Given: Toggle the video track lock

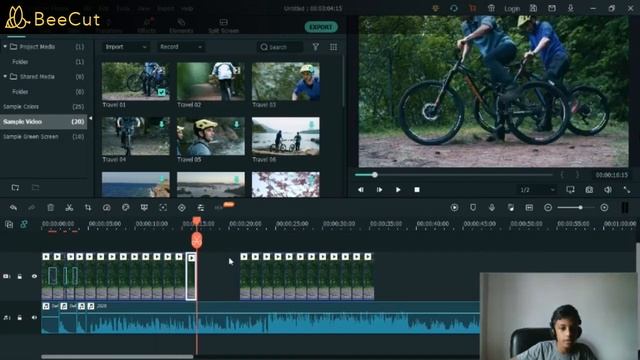Looking at the screenshot, I should coord(20,276).
